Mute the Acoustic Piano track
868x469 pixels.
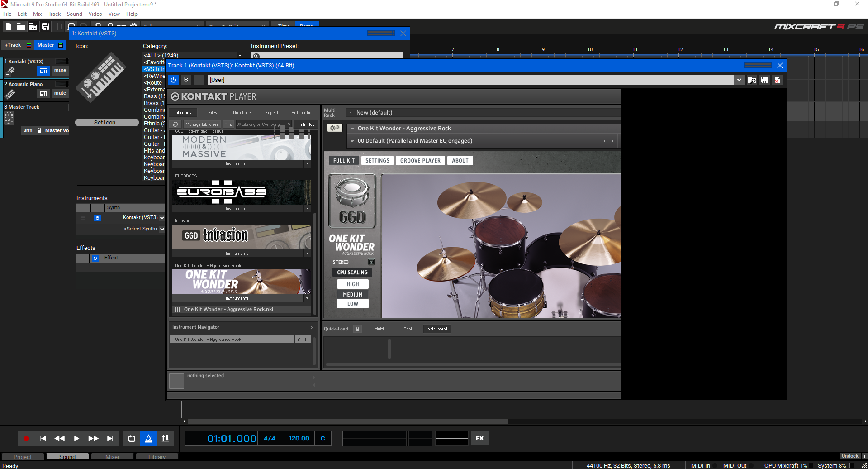(60, 93)
